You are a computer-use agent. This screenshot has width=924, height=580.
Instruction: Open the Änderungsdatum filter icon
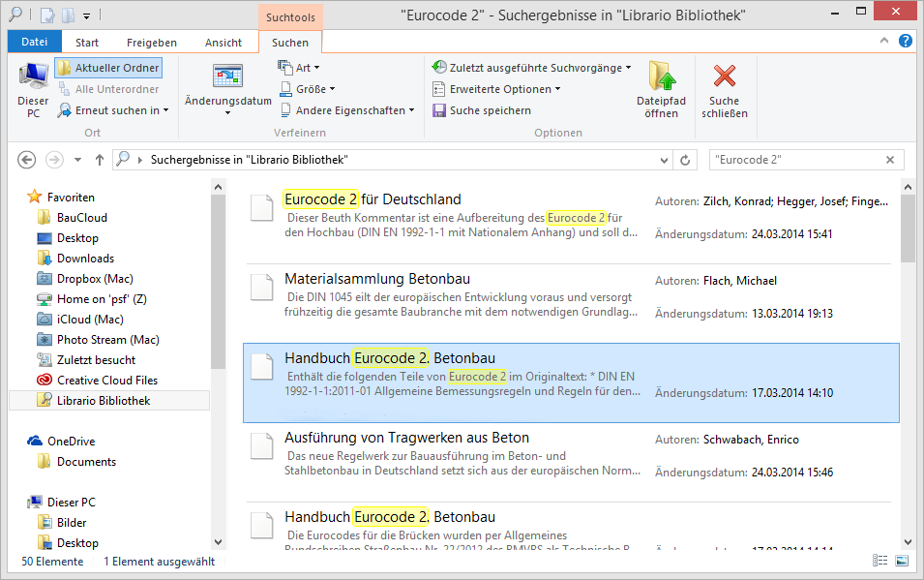pyautogui.click(x=227, y=77)
